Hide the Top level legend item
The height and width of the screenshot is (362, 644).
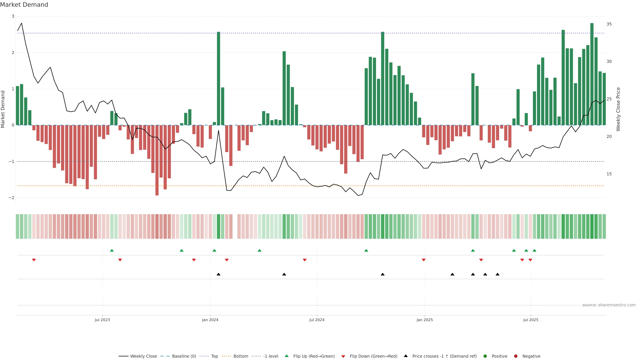tap(214, 356)
